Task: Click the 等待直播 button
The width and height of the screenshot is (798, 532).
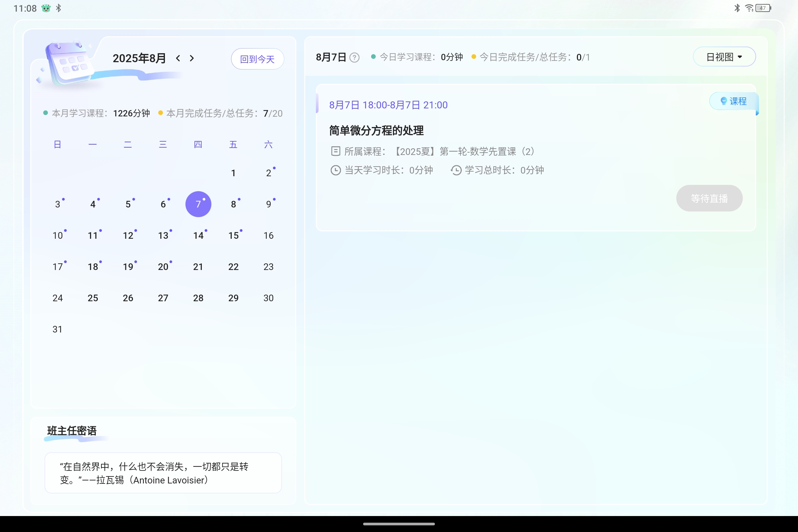Action: pos(709,198)
